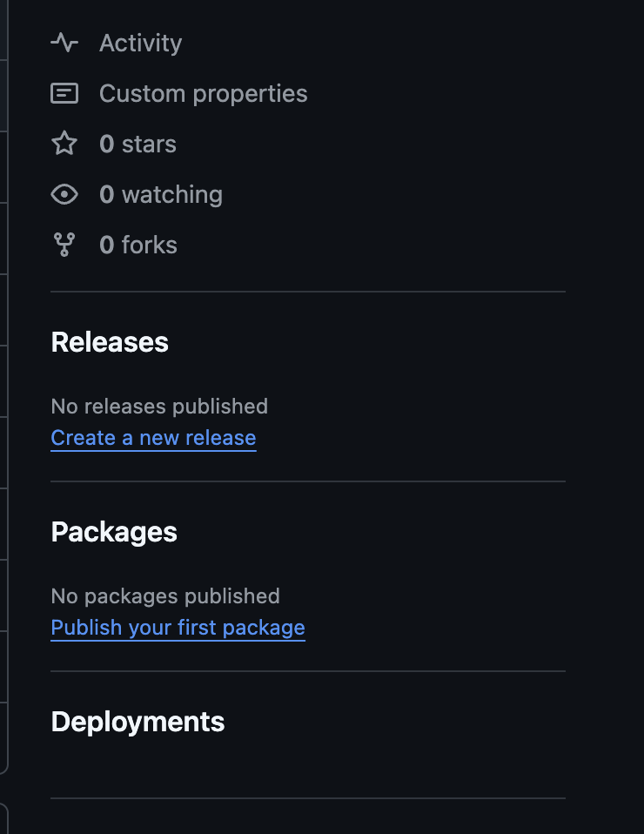The width and height of the screenshot is (644, 834).
Task: Click the No packages published text
Action: 165,597
